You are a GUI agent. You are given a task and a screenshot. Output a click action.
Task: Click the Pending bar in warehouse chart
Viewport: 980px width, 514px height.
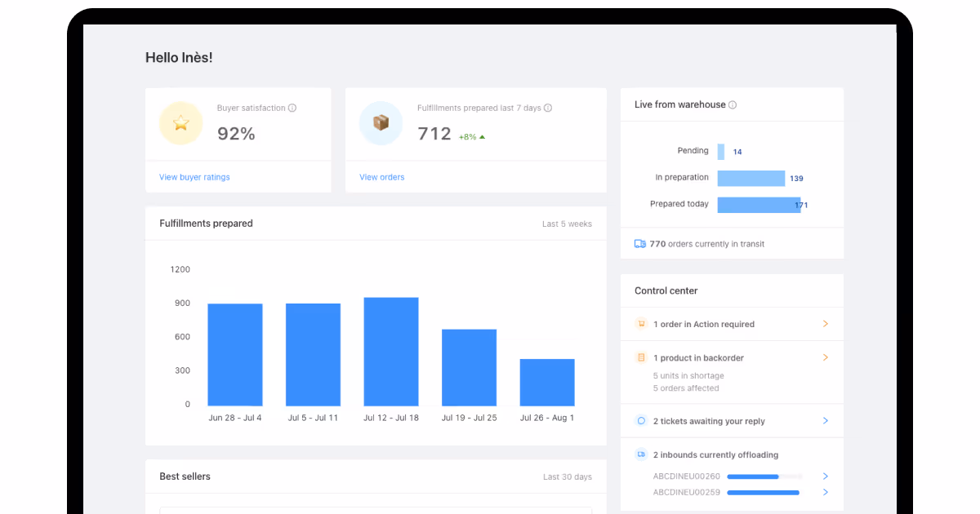[x=721, y=152]
